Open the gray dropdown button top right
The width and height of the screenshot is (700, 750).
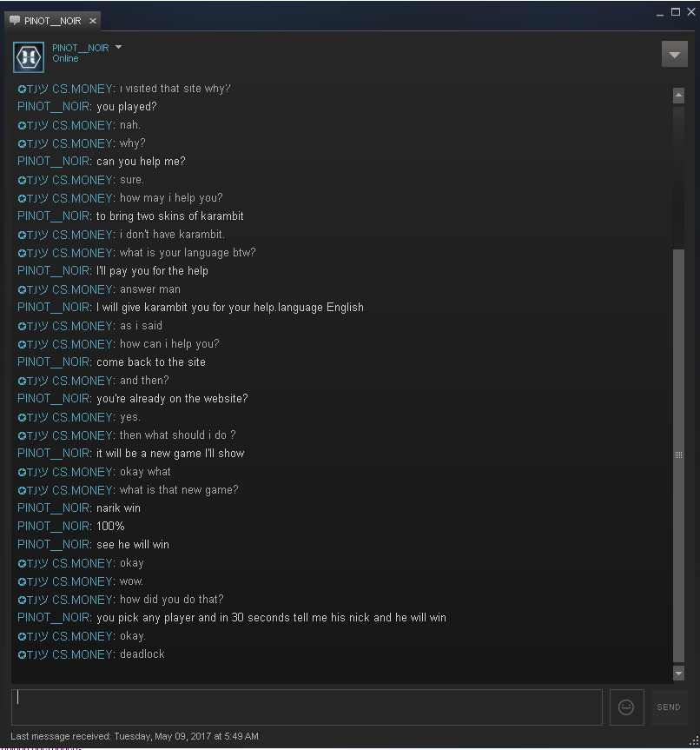[675, 54]
